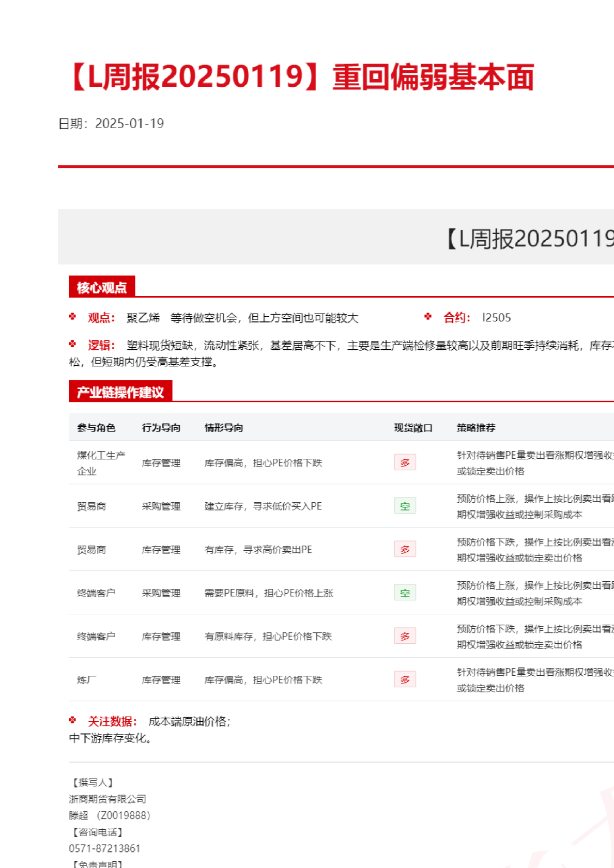Click the 多 badge in 终端客户 库存管理 row

(x=405, y=636)
